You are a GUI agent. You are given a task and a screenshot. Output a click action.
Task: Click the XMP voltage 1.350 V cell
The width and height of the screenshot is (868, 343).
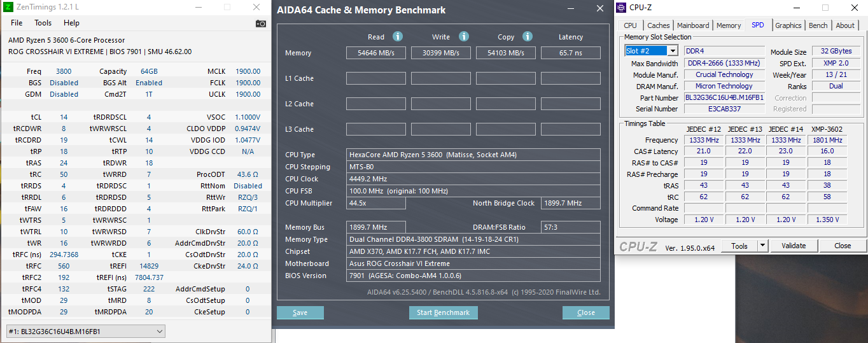tap(827, 220)
